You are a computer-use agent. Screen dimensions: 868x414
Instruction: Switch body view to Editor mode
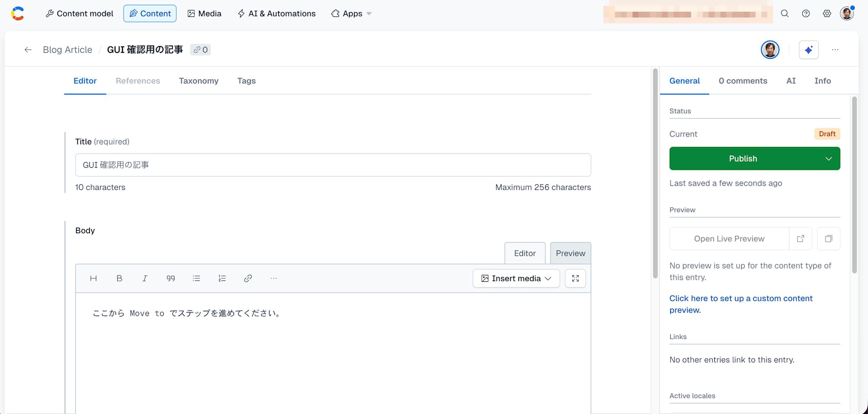coord(525,253)
